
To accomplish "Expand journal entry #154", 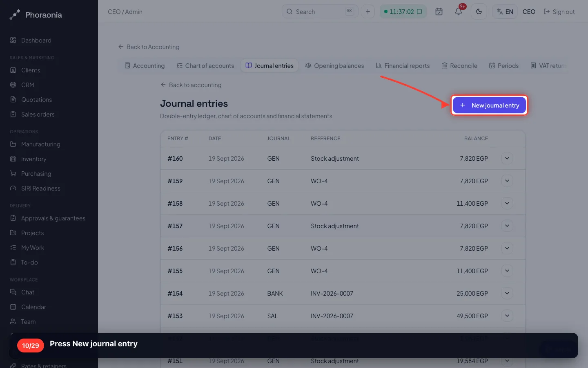I will [x=507, y=293].
